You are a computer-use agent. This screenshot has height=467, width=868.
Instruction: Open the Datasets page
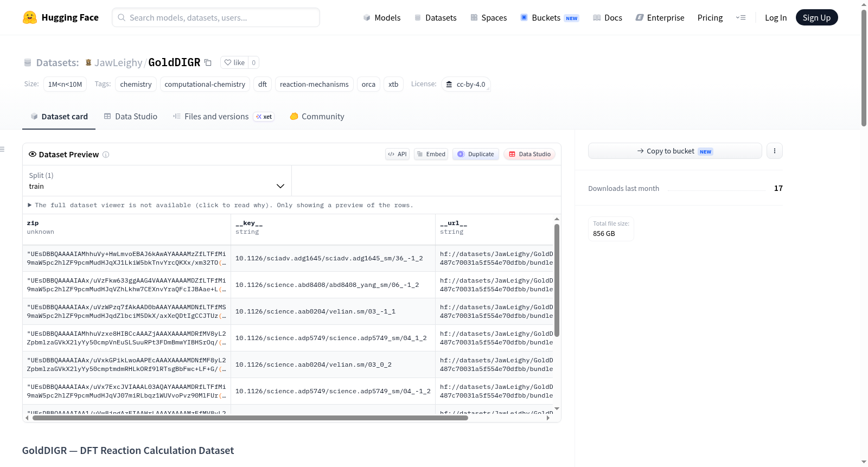point(435,17)
